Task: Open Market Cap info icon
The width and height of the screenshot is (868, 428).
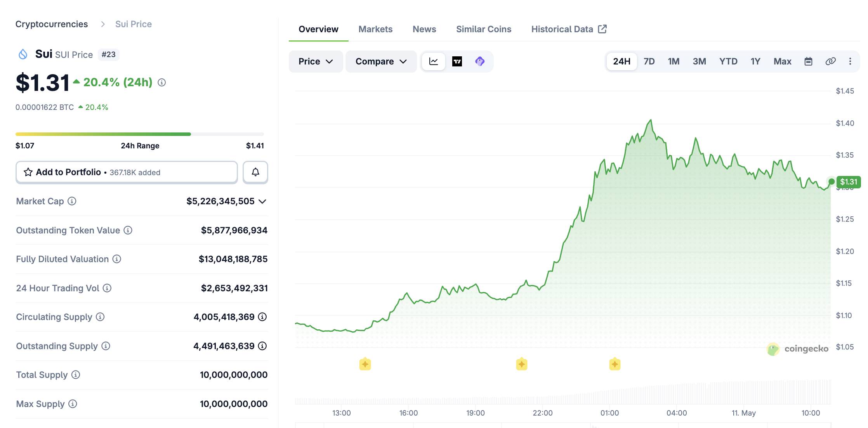Action: 72,201
